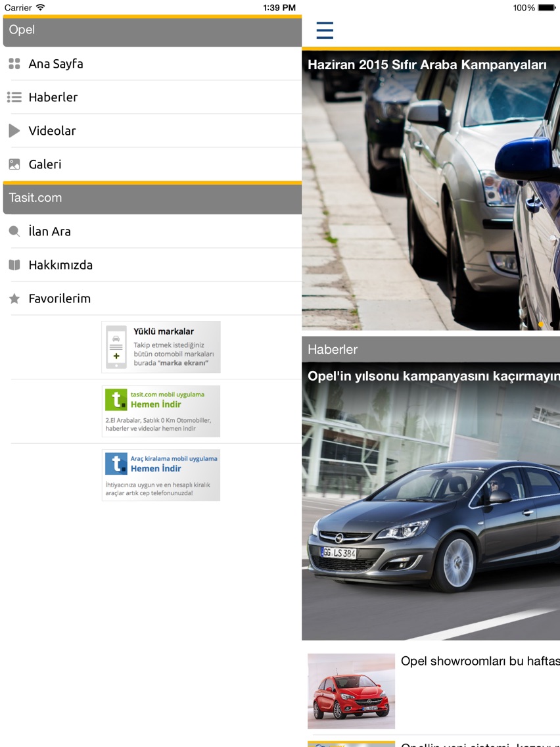Open Opel showroomları news headline
Screen dimensions: 560x747
[x=480, y=662]
